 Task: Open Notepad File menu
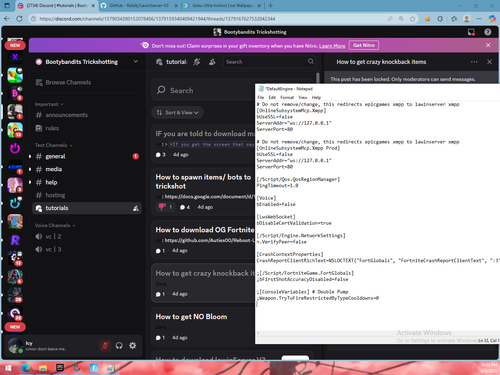tap(261, 97)
